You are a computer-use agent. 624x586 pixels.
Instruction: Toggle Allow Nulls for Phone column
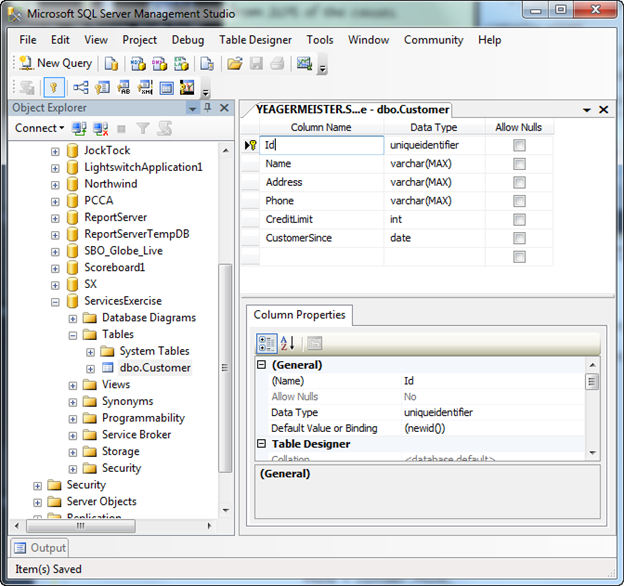[x=519, y=201]
